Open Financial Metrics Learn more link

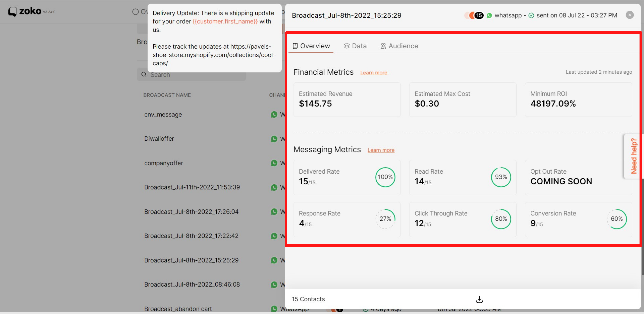373,73
